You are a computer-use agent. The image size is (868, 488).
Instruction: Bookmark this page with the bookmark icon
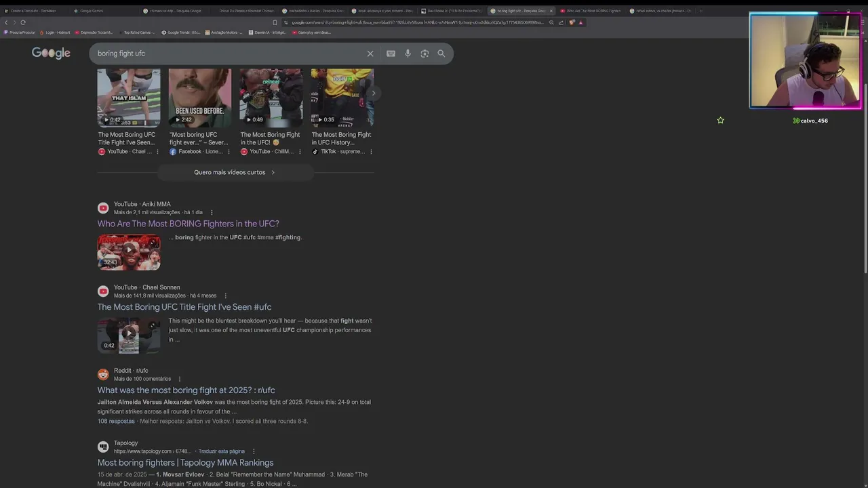pos(275,22)
